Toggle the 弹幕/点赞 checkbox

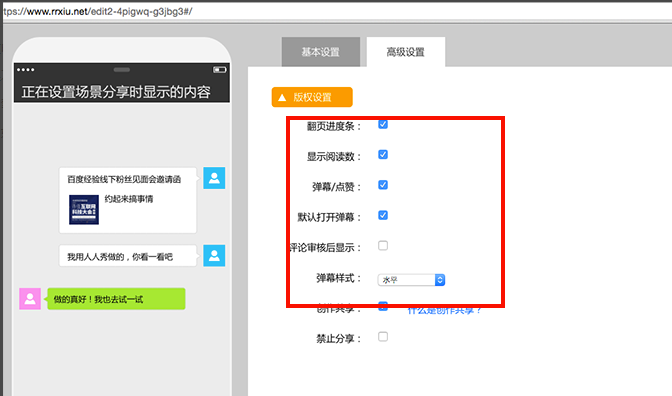[383, 185]
